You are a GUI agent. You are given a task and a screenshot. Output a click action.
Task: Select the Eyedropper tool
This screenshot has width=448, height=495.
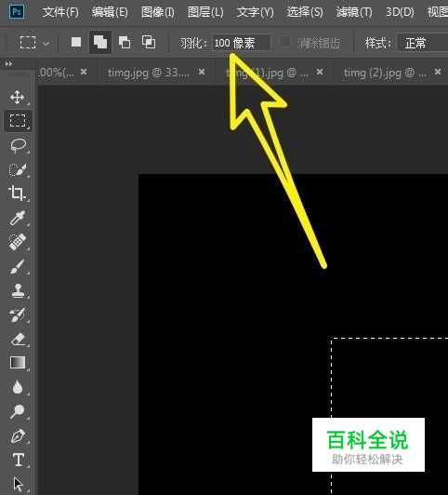(x=18, y=218)
